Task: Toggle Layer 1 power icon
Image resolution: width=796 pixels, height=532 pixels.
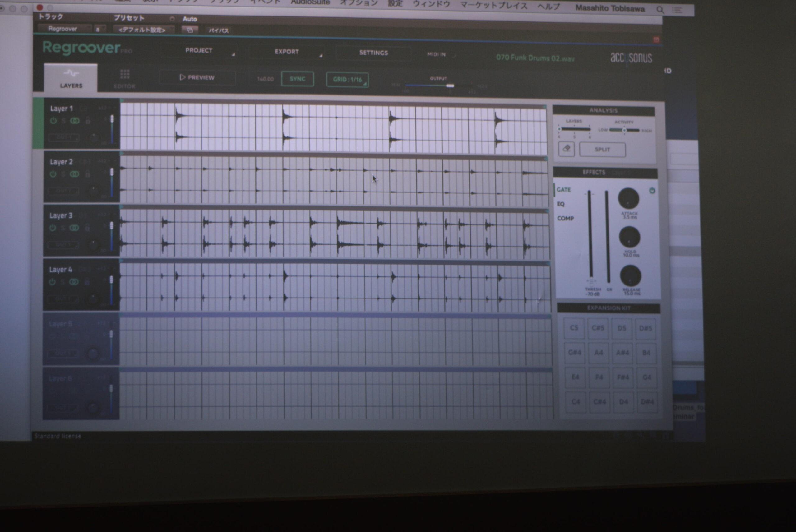Action: 53,121
